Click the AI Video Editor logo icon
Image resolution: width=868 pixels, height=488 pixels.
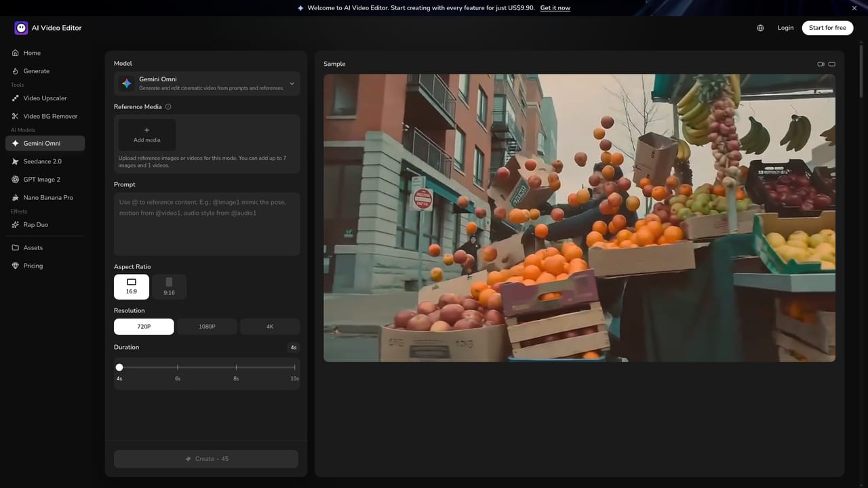click(x=21, y=28)
